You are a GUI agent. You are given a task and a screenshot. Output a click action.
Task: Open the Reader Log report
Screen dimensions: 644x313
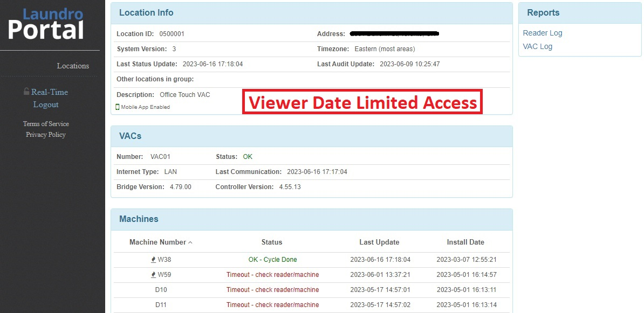click(543, 33)
